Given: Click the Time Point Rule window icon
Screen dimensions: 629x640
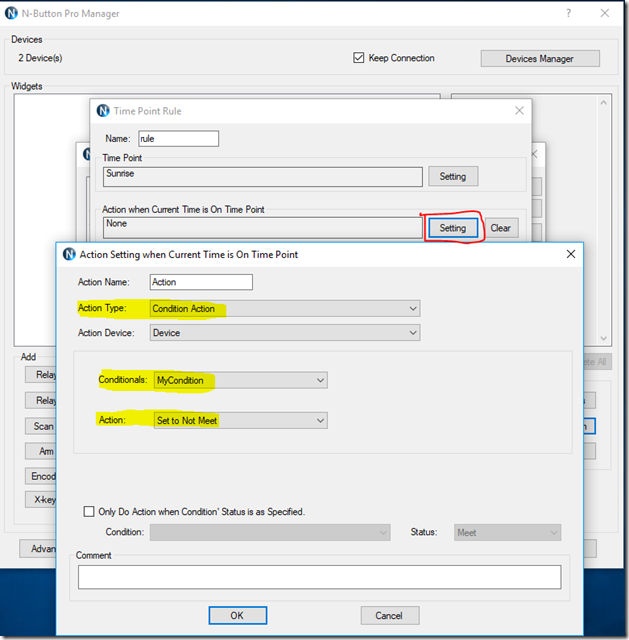Looking at the screenshot, I should tap(103, 111).
